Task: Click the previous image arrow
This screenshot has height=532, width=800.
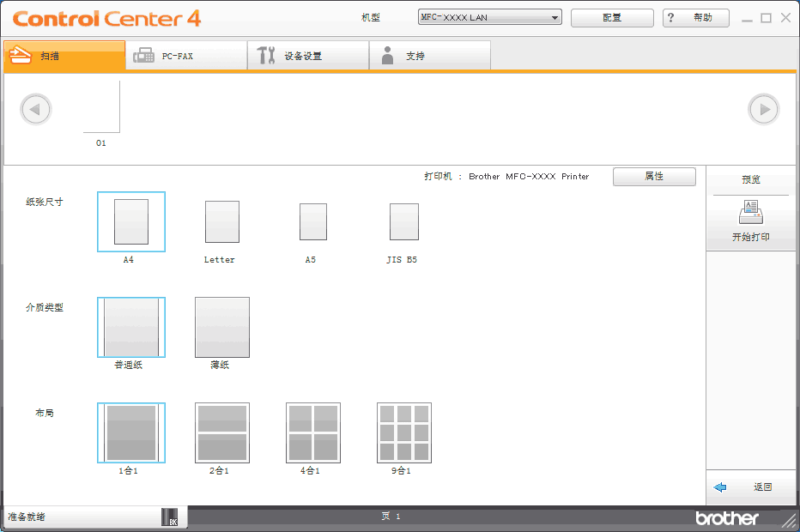Action: pyautogui.click(x=36, y=109)
